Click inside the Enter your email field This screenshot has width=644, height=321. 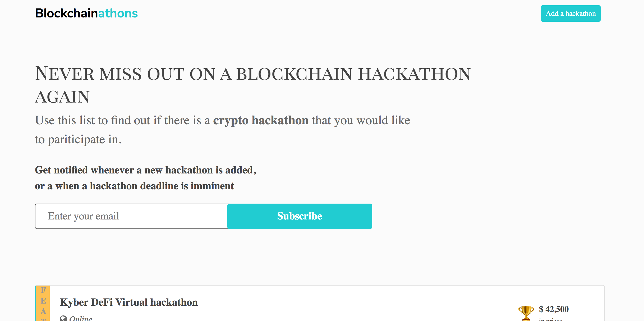[131, 216]
